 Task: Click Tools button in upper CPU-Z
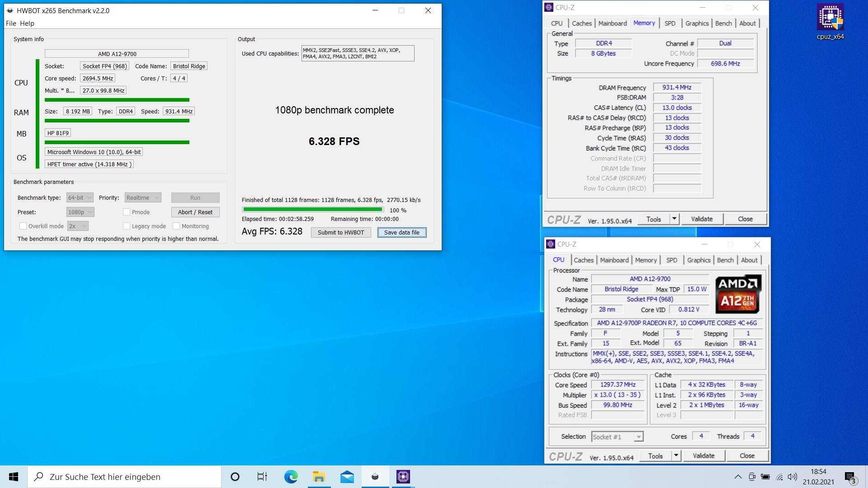click(653, 219)
